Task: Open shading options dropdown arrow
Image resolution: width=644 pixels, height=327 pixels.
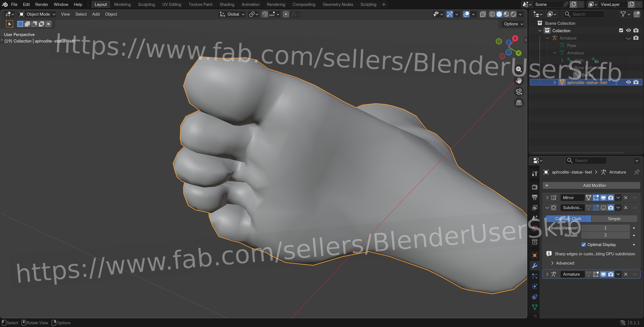Action: [x=520, y=14]
